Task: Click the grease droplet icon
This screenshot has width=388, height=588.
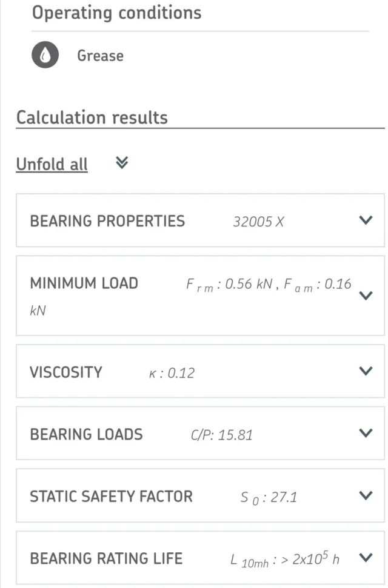Action: tap(45, 56)
